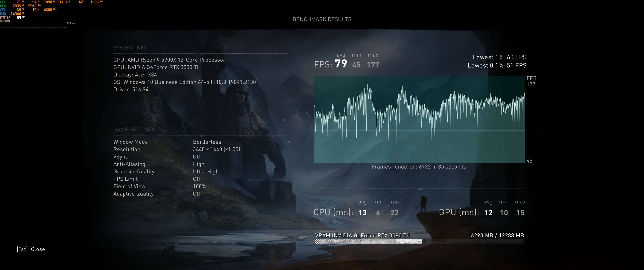Image resolution: width=644 pixels, height=270 pixels.
Task: Click the Window Mode Borderless value
Action: (207, 142)
